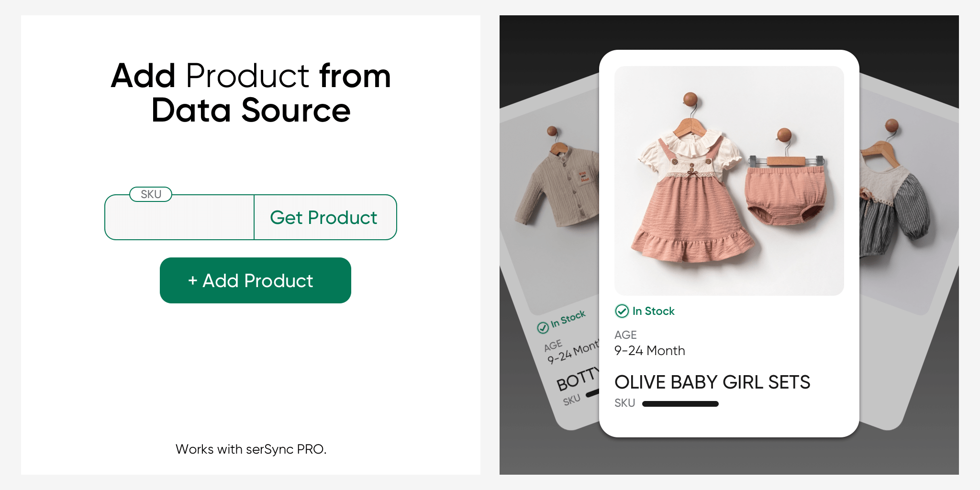This screenshot has height=490, width=980.
Task: Click the pink bloomers on the clip hanger
Action: [785, 191]
